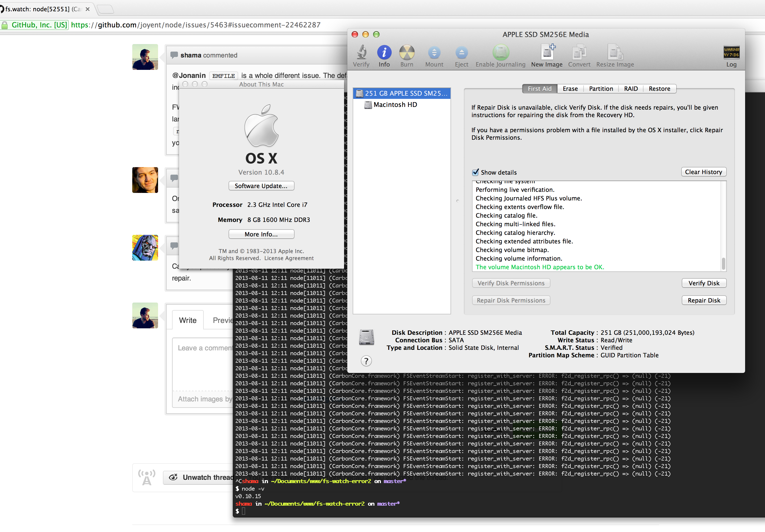The height and width of the screenshot is (532, 765).
Task: Click the Resize Image toolbar icon
Action: 615,56
